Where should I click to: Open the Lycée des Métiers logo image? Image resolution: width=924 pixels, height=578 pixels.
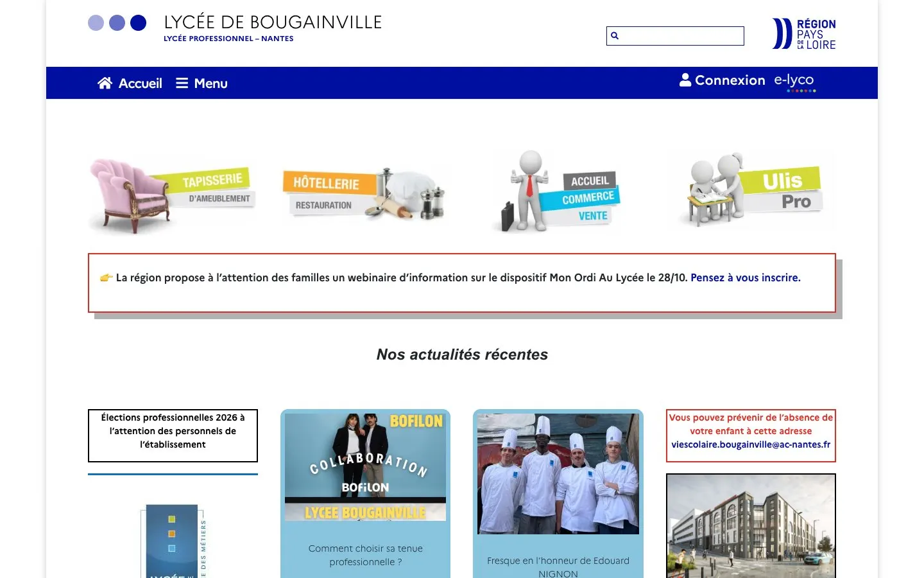pyautogui.click(x=173, y=541)
